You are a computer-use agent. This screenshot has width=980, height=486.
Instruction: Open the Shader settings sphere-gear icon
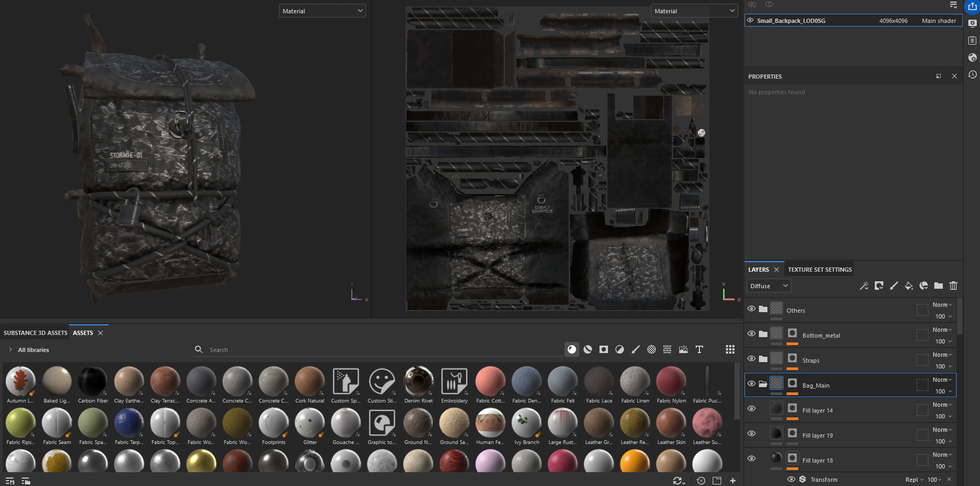(x=973, y=57)
